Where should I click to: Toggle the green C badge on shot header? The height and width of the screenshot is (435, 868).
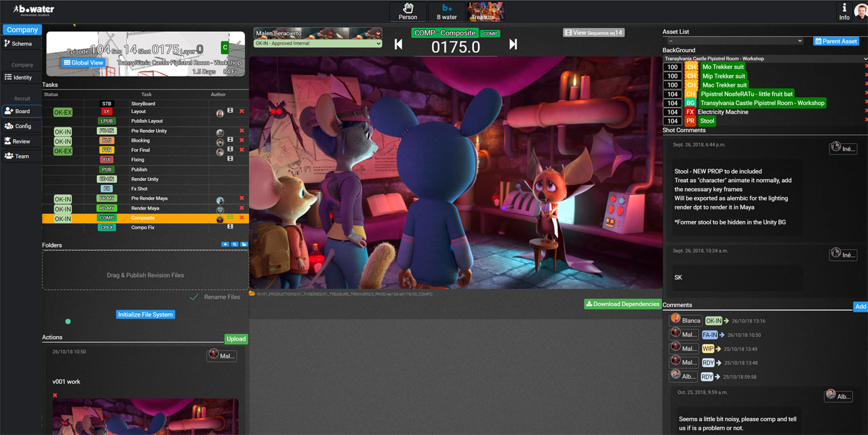225,47
